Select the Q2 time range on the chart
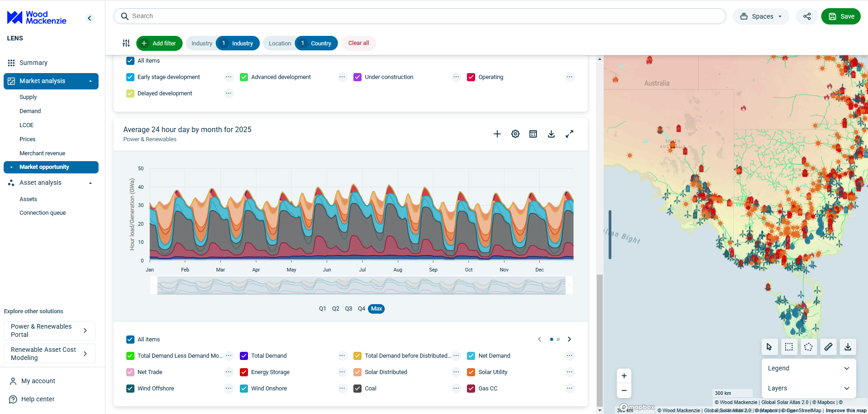 coord(336,309)
